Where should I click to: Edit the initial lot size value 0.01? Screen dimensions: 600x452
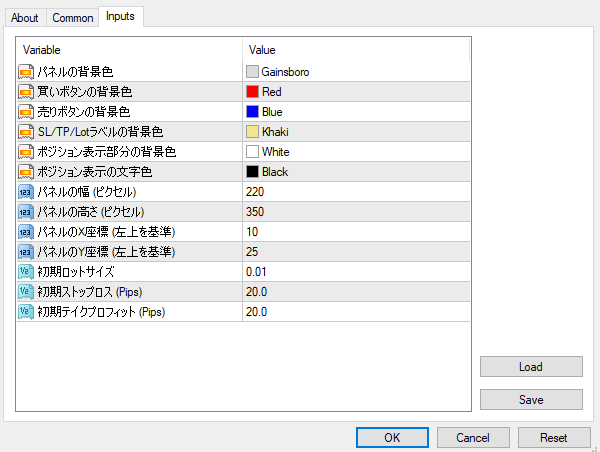356,272
